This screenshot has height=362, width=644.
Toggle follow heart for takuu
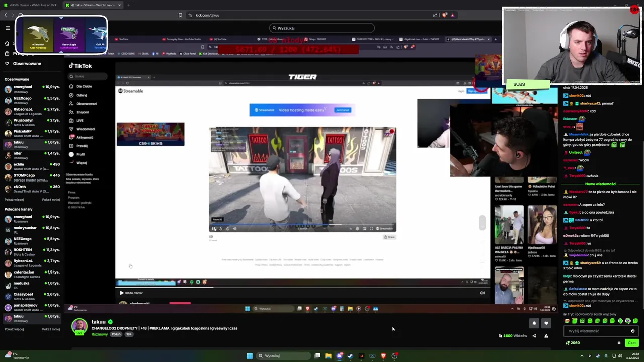pos(546,323)
